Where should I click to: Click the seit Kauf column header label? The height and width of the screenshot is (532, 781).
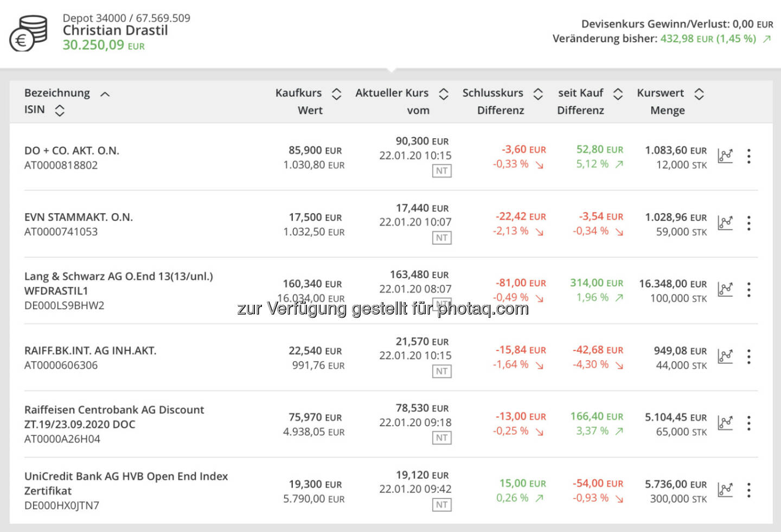tap(580, 93)
